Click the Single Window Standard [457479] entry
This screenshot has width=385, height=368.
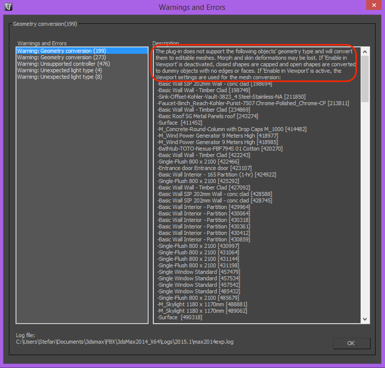coord(199,272)
